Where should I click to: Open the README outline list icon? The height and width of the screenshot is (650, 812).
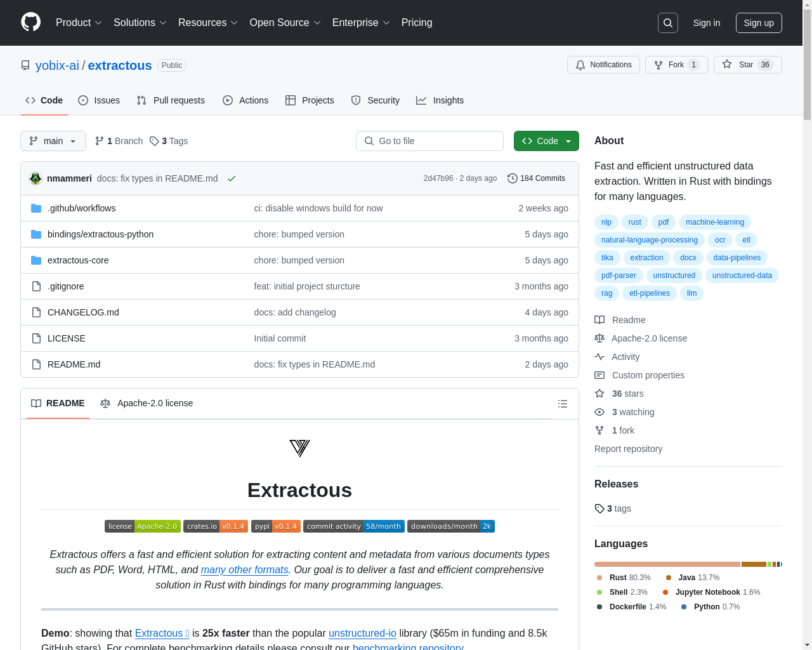click(562, 404)
